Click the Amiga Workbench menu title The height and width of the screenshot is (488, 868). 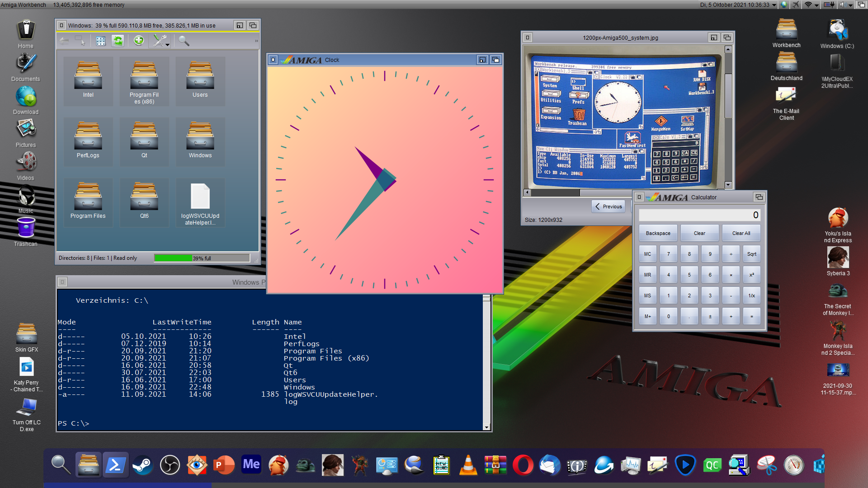click(x=24, y=5)
